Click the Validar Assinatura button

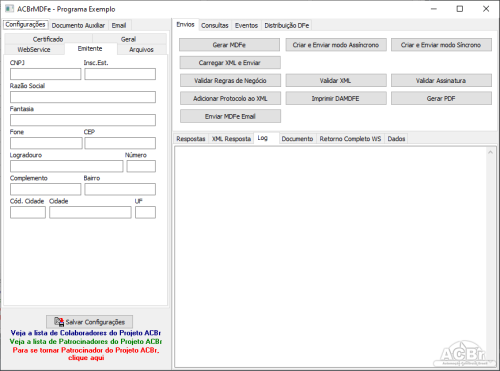pyautogui.click(x=441, y=80)
